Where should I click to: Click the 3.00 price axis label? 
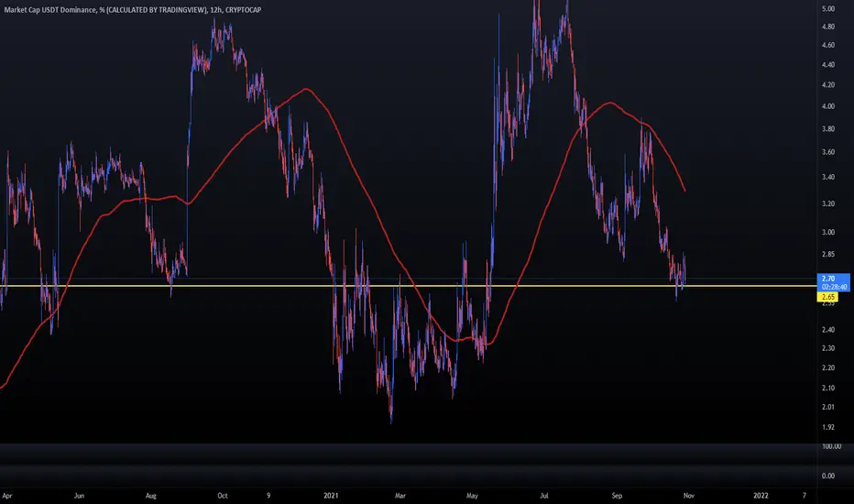click(x=827, y=232)
